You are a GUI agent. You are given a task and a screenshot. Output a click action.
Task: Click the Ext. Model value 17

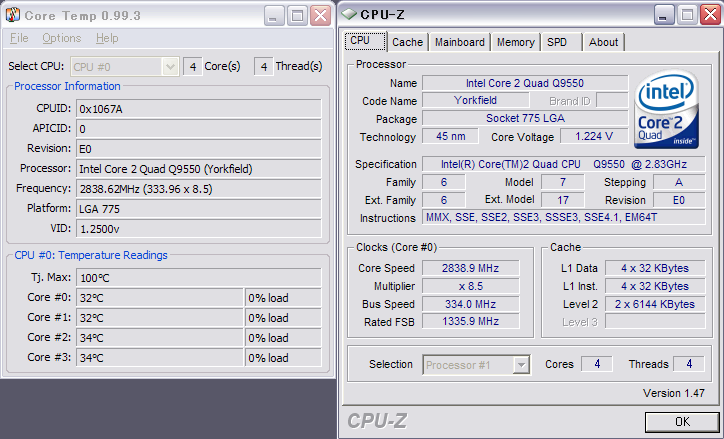pos(563,200)
